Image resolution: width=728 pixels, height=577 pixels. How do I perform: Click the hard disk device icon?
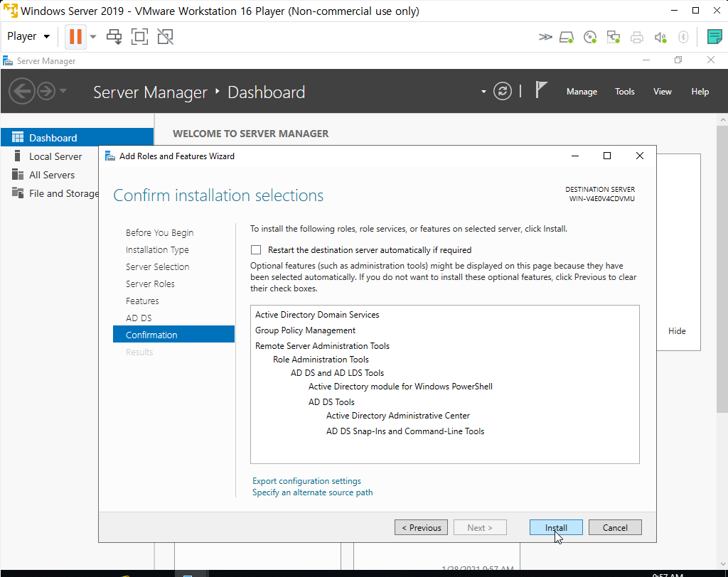[x=567, y=37]
